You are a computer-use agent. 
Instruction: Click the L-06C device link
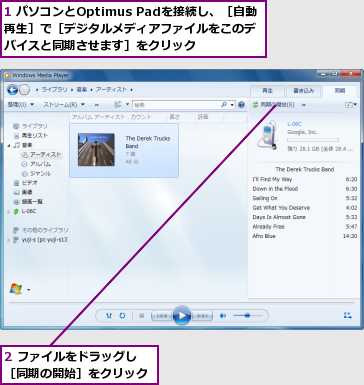click(x=294, y=124)
